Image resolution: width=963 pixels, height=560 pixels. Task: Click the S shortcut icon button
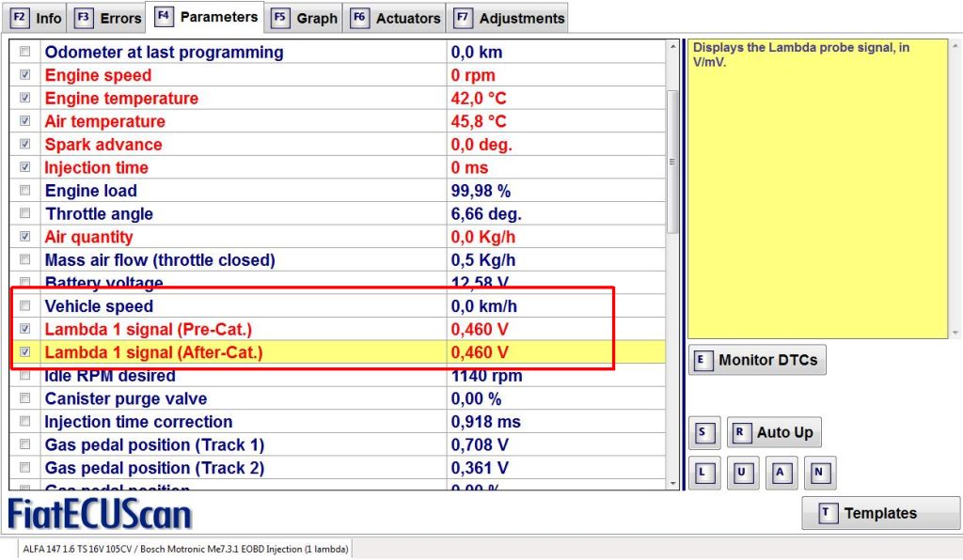point(704,433)
